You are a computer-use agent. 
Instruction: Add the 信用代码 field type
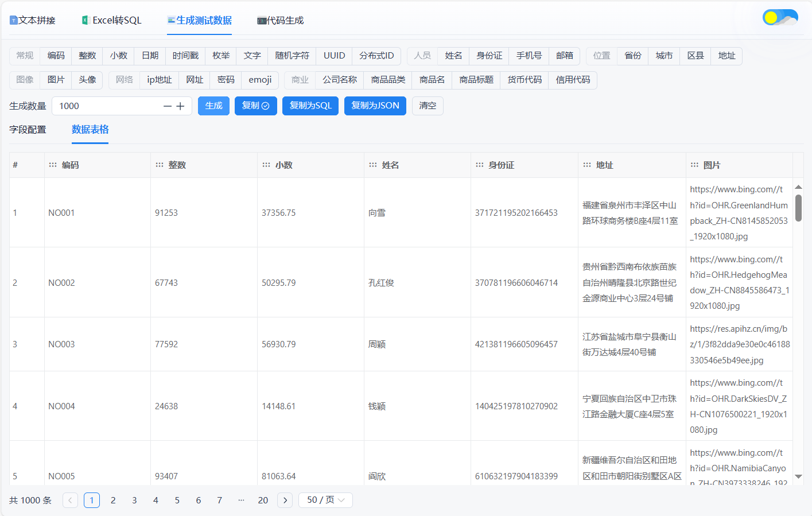(573, 80)
